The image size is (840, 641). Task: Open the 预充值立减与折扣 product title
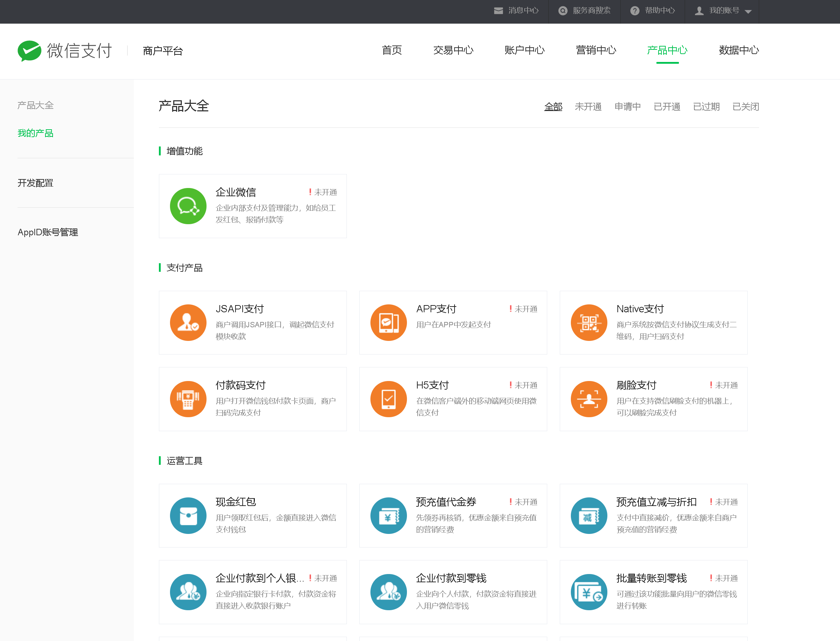(x=657, y=502)
